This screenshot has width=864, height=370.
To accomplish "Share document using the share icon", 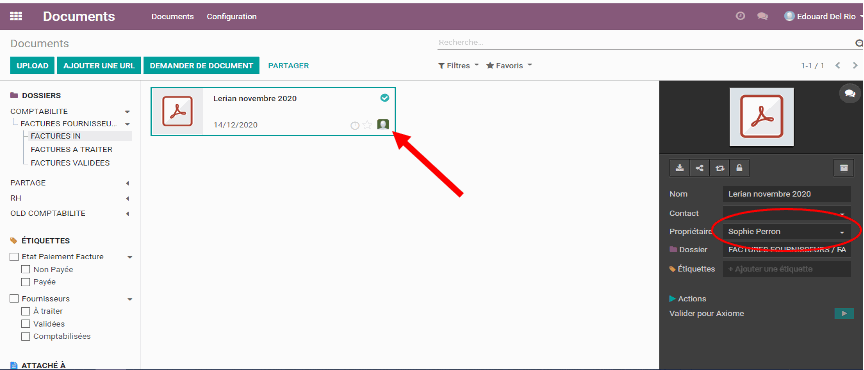I will coord(700,168).
